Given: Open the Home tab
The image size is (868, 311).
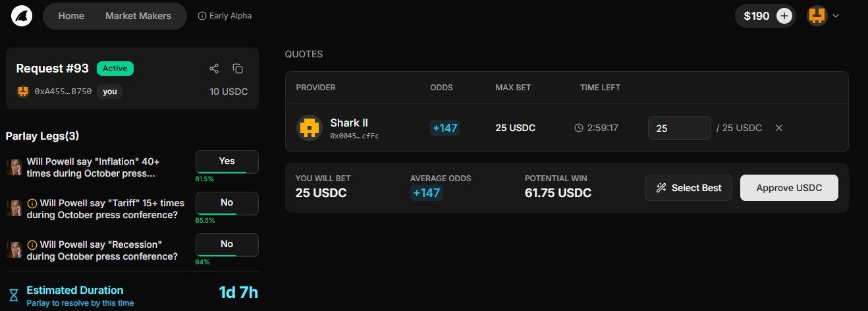Looking at the screenshot, I should (71, 16).
